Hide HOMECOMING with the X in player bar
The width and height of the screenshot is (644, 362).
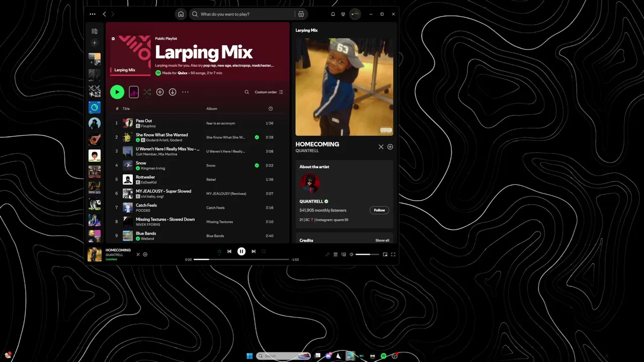(x=138, y=254)
